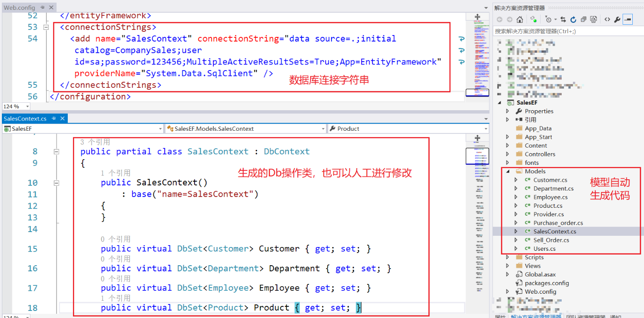Click the Pending Changes Filter clock icon
The height and width of the screenshot is (318, 644).
(548, 20)
